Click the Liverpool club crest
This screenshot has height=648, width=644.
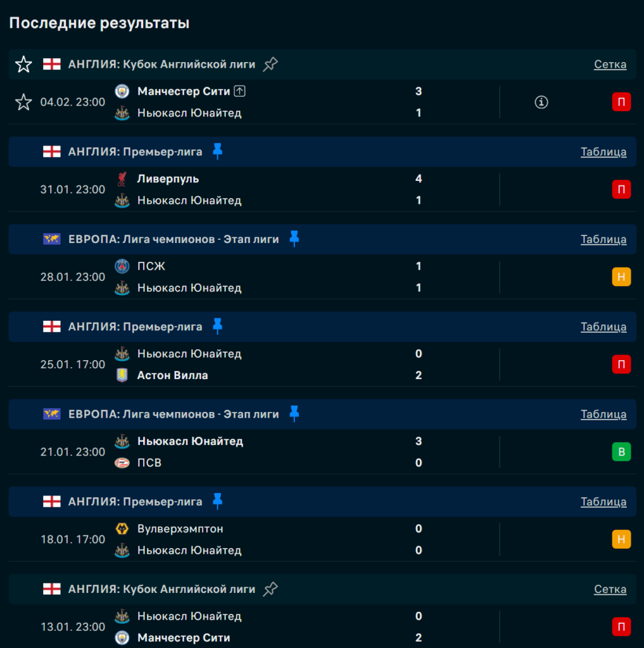point(122,179)
